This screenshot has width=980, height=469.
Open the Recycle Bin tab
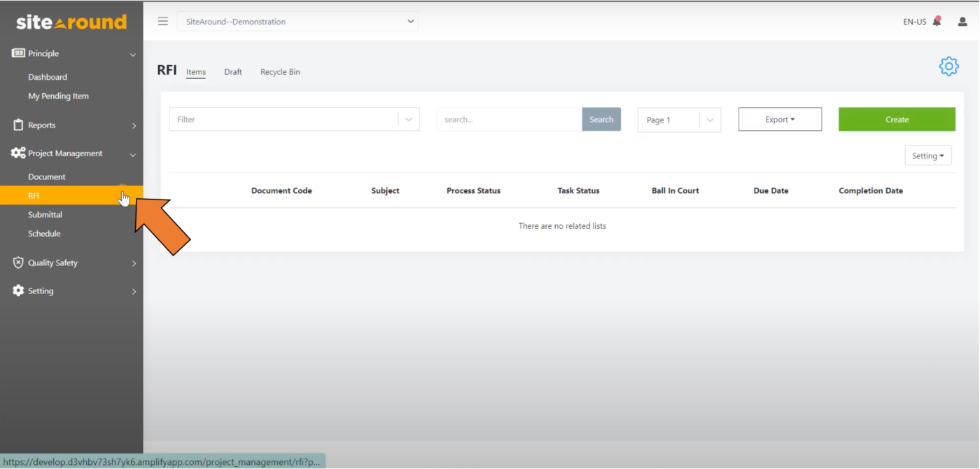pos(279,71)
